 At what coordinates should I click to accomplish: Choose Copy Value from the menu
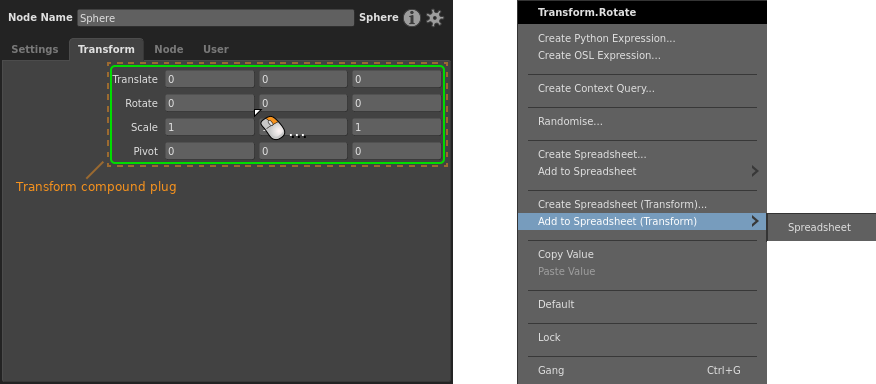(x=565, y=254)
